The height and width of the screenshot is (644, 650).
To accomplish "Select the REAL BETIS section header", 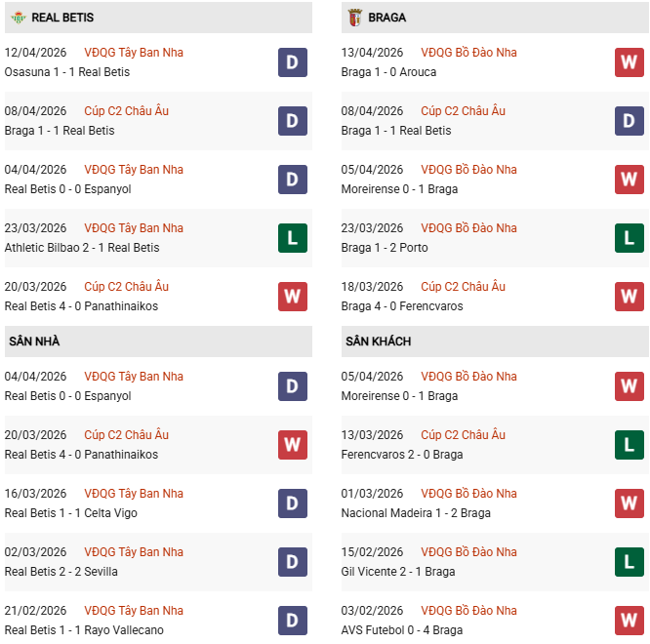I will [62, 18].
